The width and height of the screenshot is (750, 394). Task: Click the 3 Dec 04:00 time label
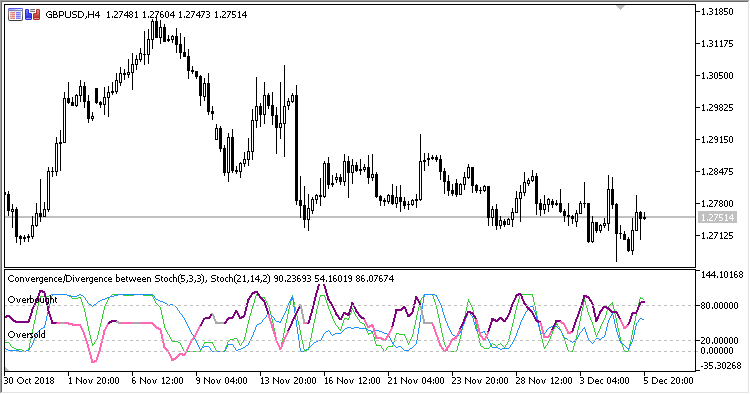606,381
